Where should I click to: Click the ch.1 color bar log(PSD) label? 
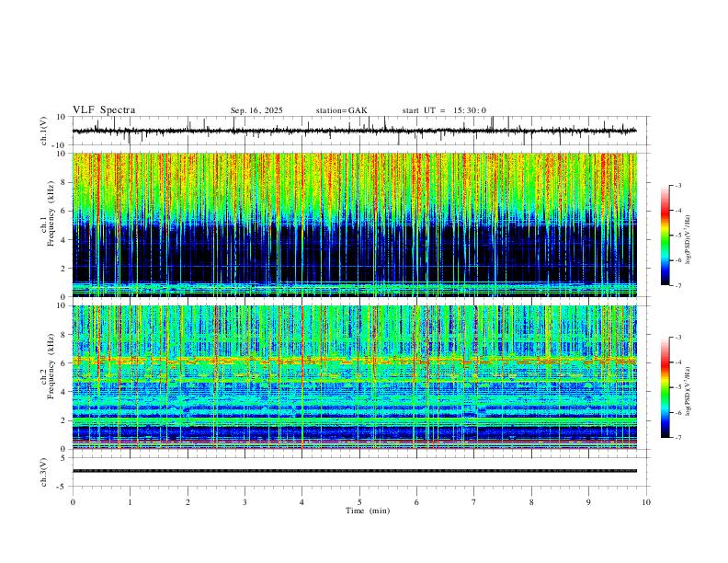click(x=688, y=240)
